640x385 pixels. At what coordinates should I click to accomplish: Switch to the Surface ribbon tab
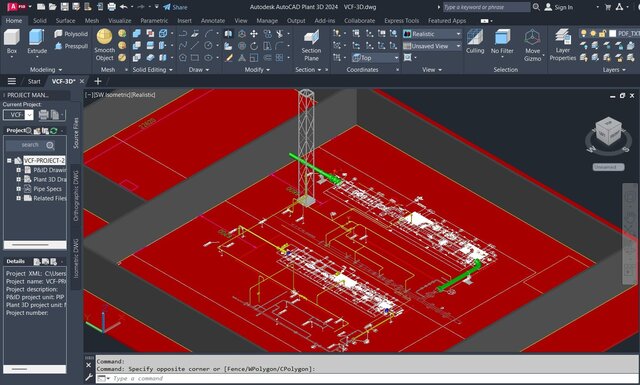[x=65, y=20]
